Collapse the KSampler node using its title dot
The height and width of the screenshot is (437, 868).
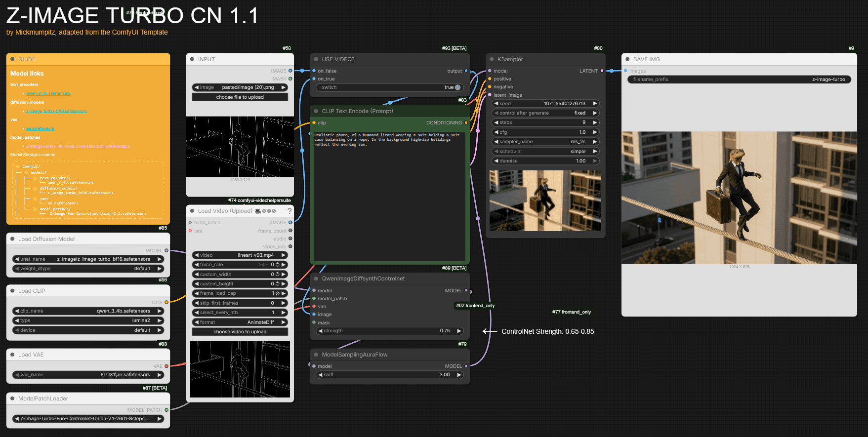coord(492,59)
